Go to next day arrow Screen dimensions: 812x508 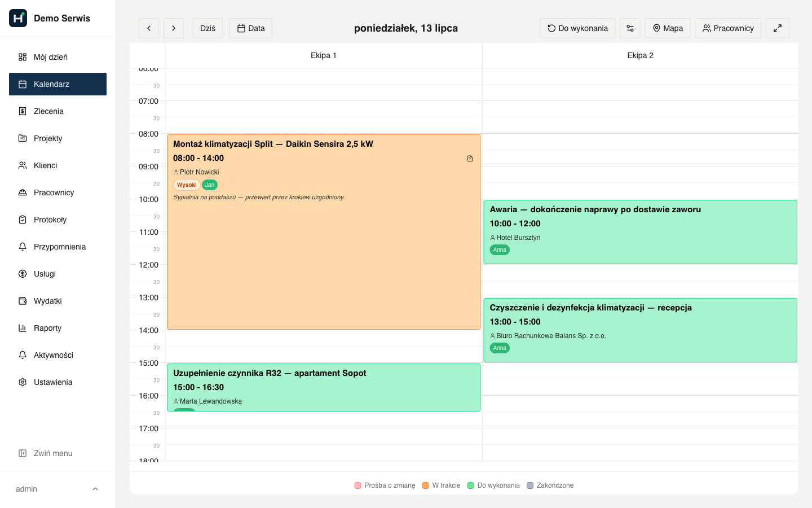[174, 28]
